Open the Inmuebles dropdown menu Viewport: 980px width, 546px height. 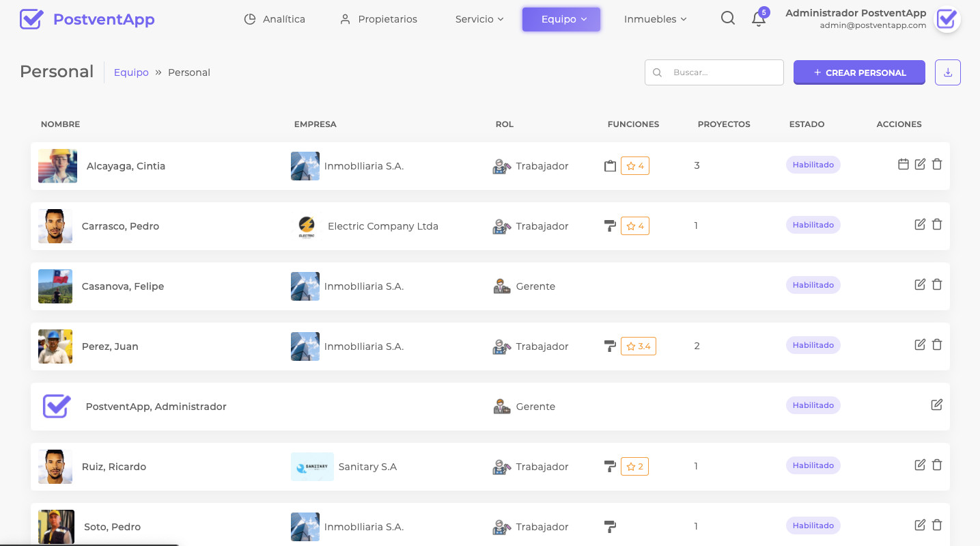(655, 19)
